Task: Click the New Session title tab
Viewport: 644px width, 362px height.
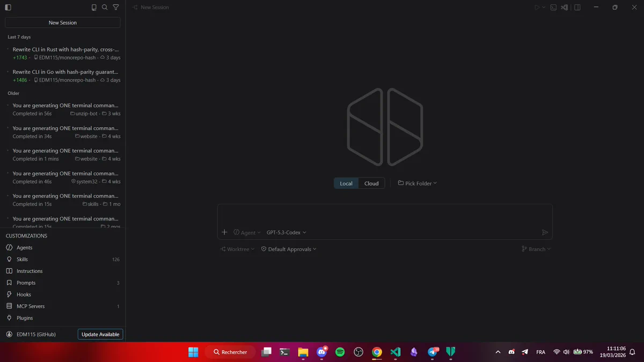Action: coord(150,8)
